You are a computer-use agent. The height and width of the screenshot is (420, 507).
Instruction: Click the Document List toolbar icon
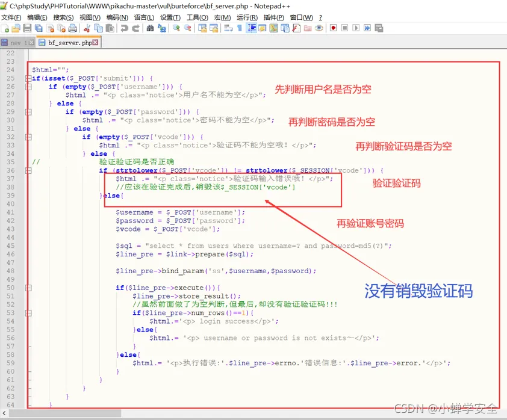285,28
